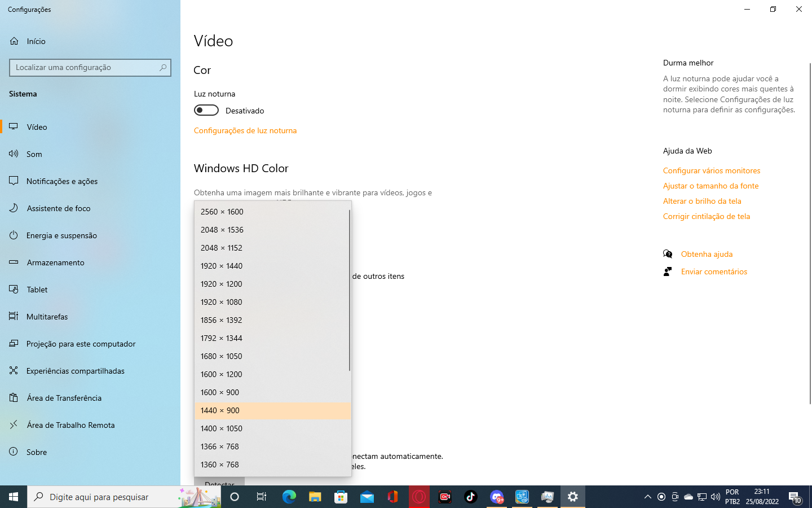
Task: Click the Obtenha ajuda chat icon
Action: pos(668,254)
